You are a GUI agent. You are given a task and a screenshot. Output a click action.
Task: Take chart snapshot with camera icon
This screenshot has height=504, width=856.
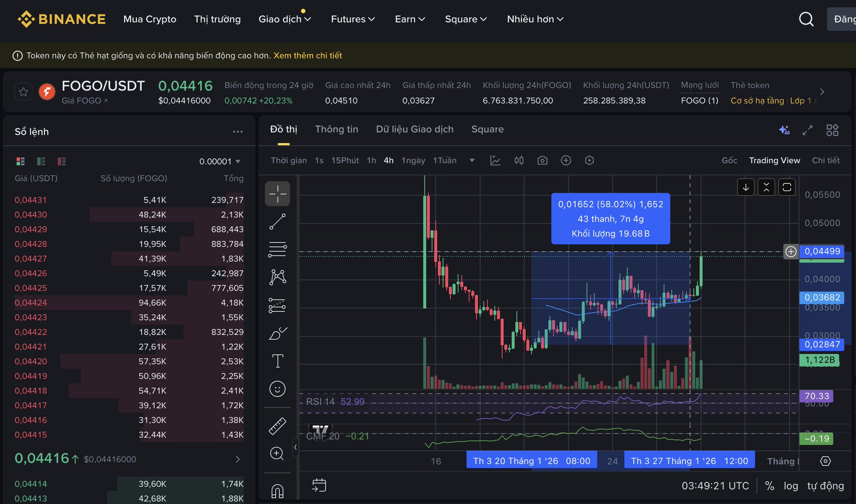point(542,160)
